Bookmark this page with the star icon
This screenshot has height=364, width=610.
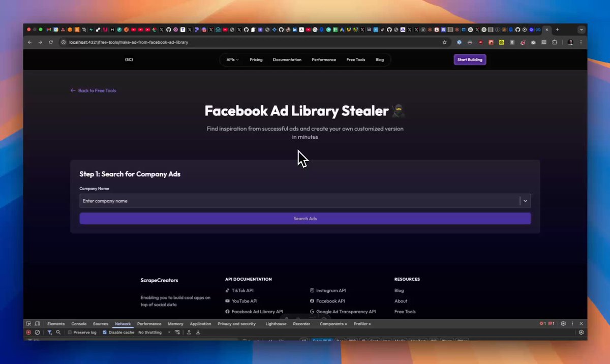coord(444,42)
